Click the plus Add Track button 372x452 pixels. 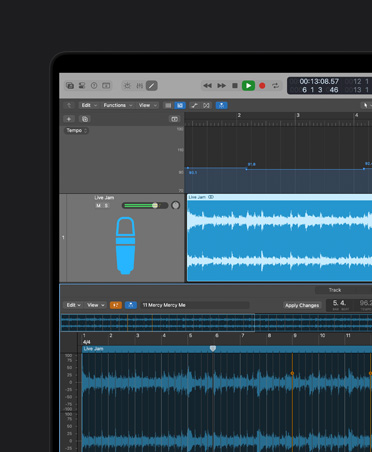[x=69, y=119]
